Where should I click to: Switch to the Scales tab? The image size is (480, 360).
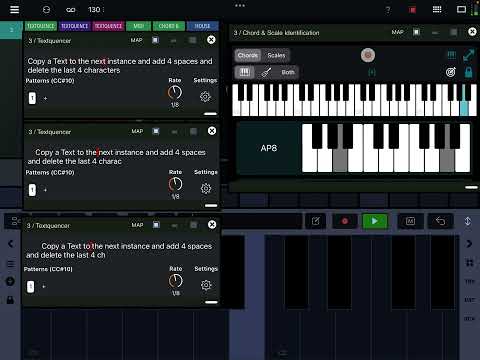pos(276,55)
